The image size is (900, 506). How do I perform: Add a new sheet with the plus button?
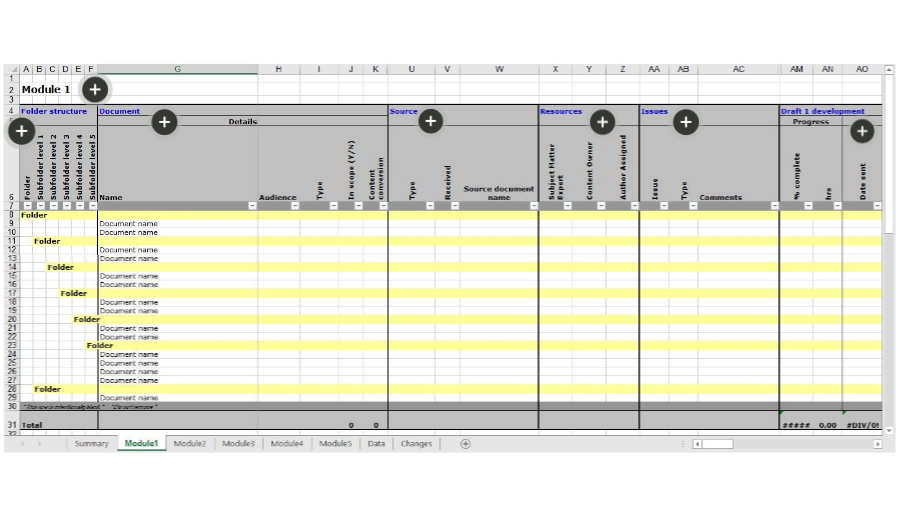(x=465, y=444)
